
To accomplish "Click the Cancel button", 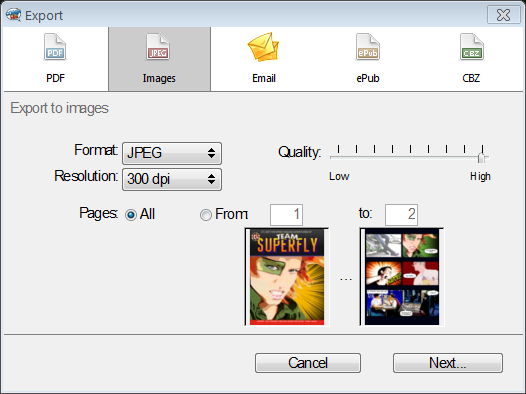I will 308,363.
